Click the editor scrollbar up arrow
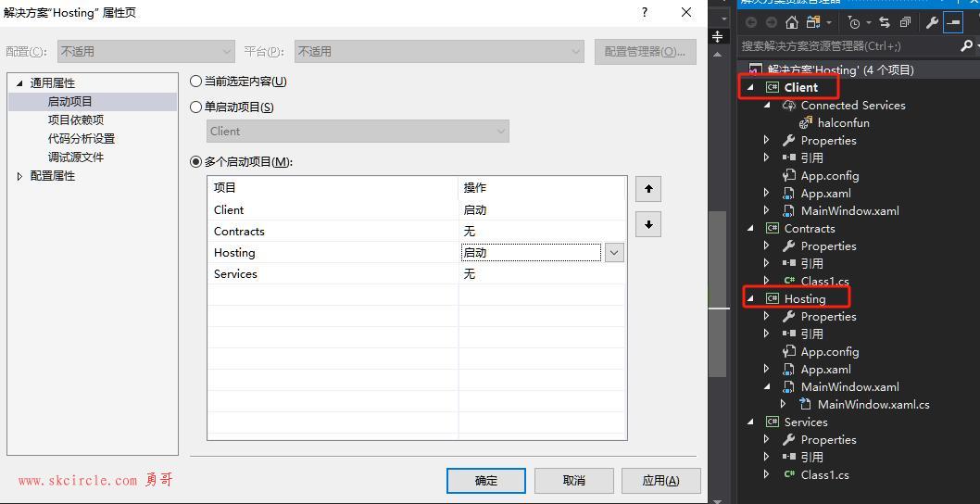This screenshot has width=980, height=504. pyautogui.click(x=718, y=54)
